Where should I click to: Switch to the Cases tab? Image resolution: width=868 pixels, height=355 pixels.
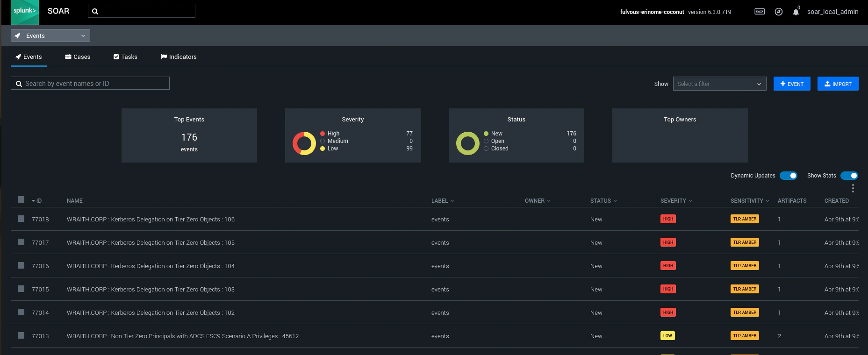click(78, 57)
